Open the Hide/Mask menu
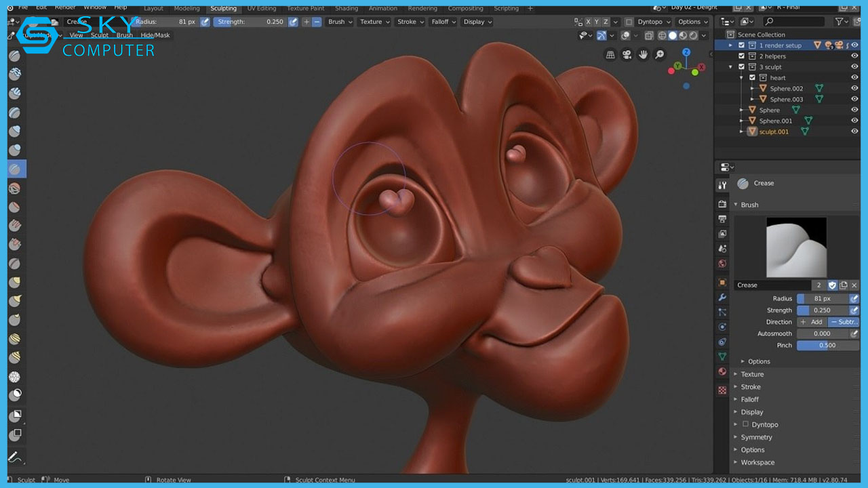868x488 pixels. (155, 35)
